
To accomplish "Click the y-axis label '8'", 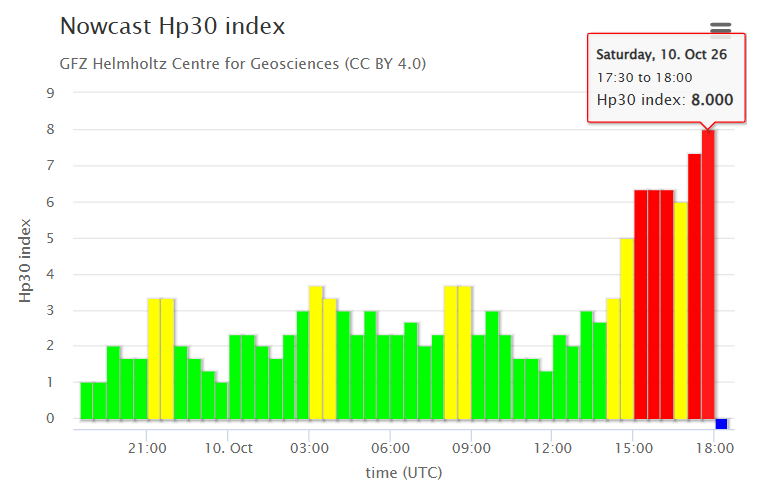I will click(x=50, y=129).
